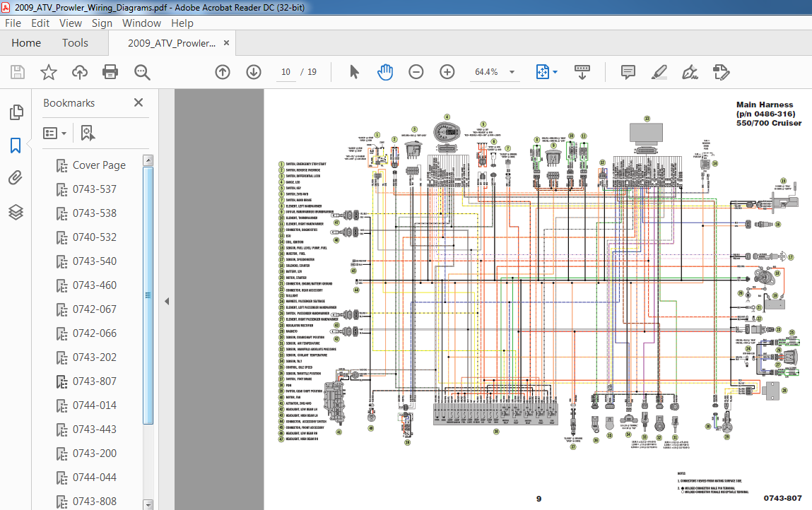
Task: Click bookmarks scrollbar down arrow
Action: tap(148, 504)
